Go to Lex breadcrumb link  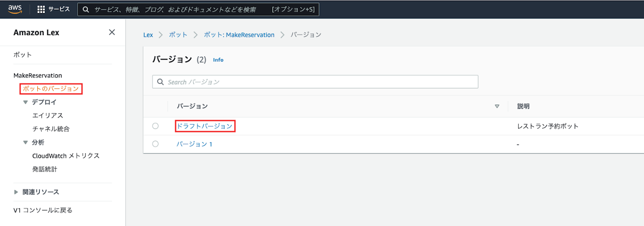point(148,35)
